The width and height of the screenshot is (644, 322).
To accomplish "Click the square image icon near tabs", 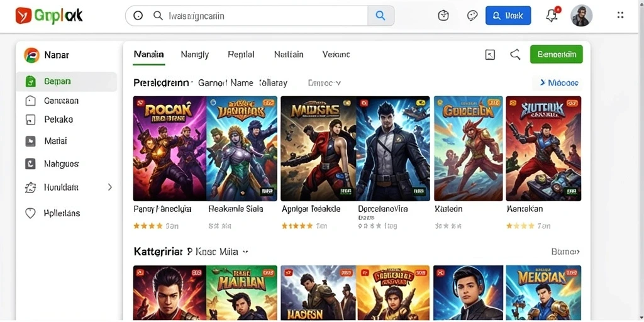I will click(490, 55).
